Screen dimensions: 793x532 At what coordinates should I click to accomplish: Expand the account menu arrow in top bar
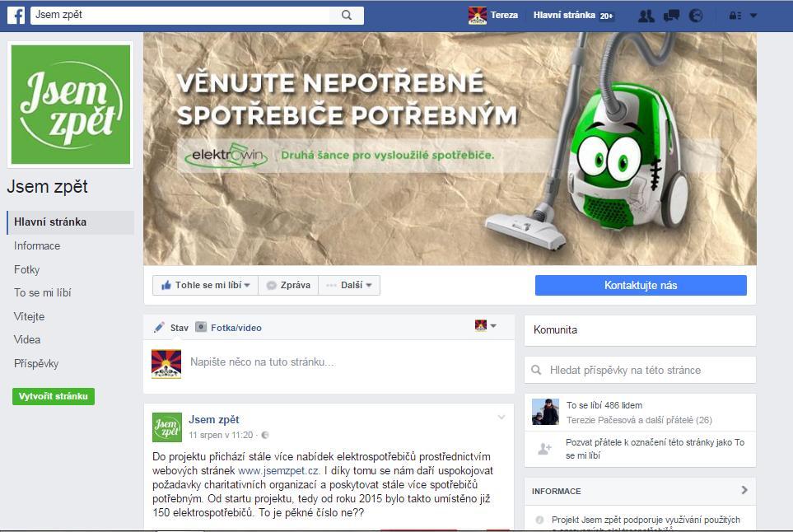pyautogui.click(x=753, y=16)
